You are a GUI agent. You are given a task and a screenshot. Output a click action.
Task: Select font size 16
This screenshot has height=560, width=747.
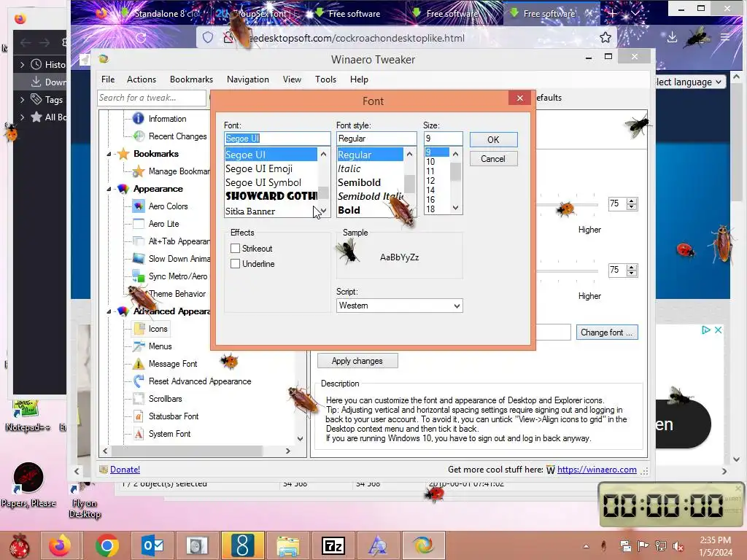click(x=436, y=200)
